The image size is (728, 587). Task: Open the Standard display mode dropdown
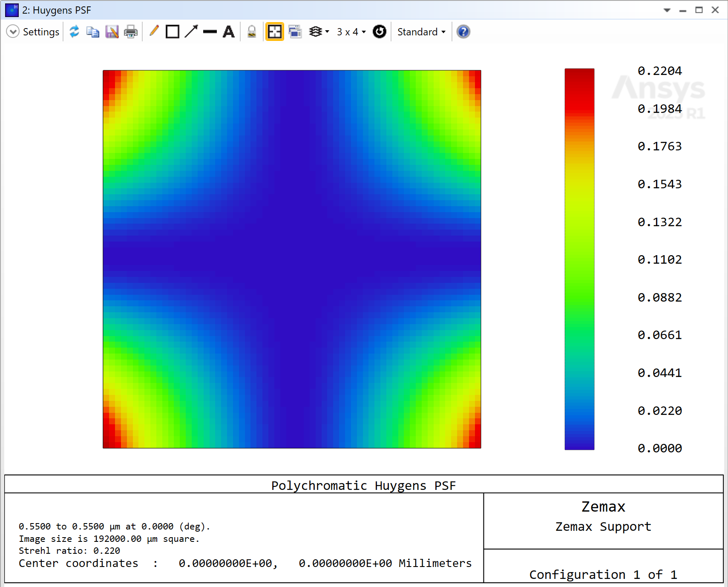click(x=421, y=32)
